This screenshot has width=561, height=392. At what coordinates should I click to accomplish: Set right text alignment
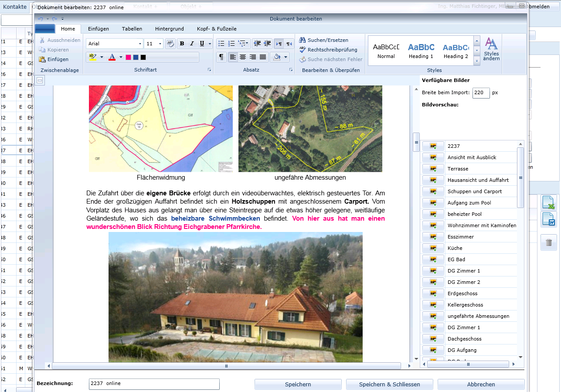253,57
